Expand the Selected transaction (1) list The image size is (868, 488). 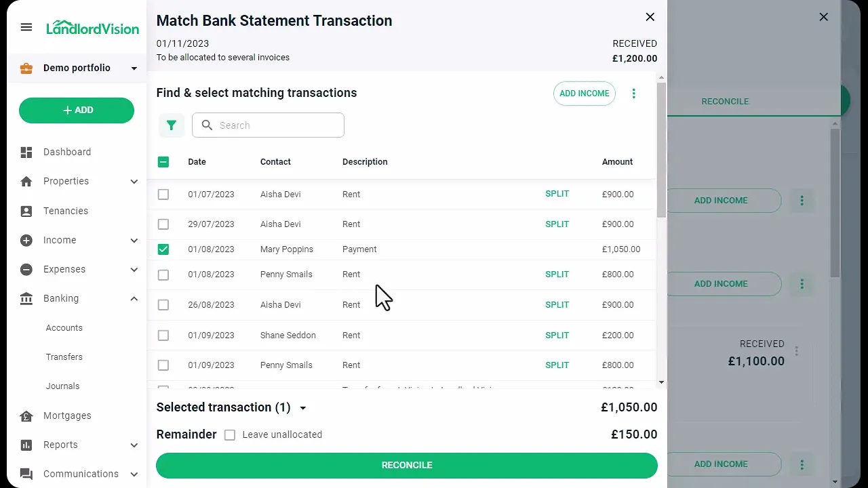[x=303, y=408]
